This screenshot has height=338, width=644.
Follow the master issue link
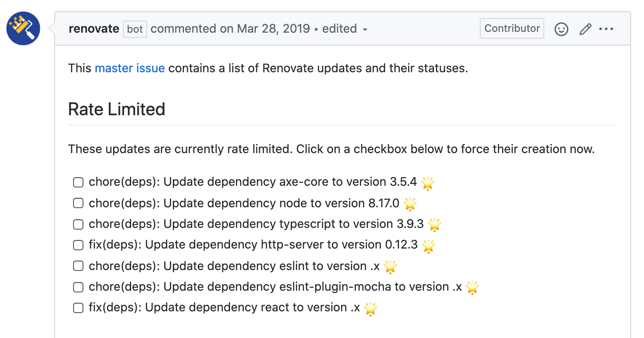[130, 68]
